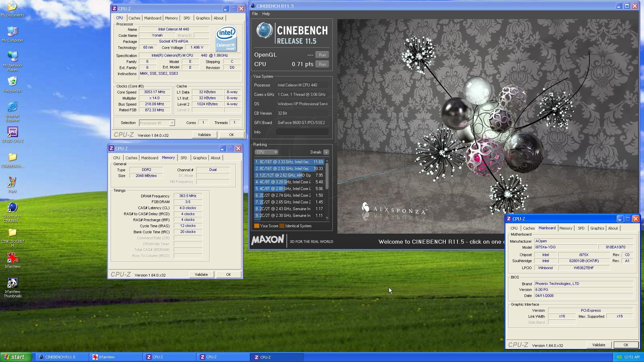Click OK in Memory window

coord(228,275)
